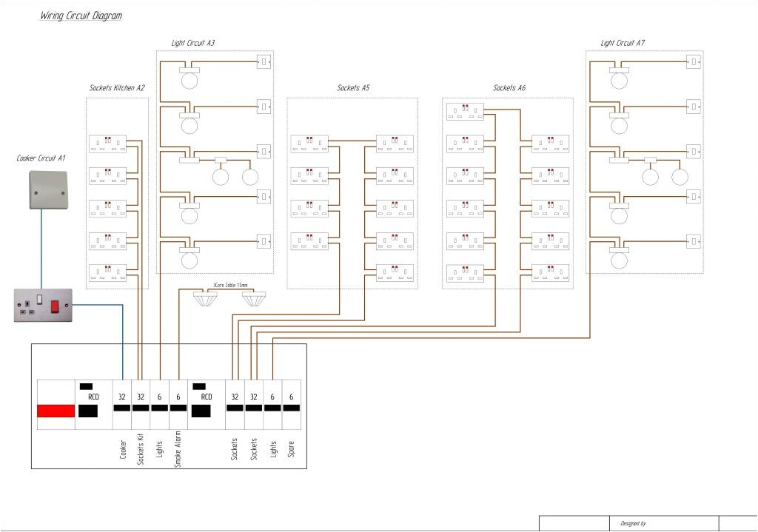Open the Wiring Circuit Diagram title
The height and width of the screenshot is (532, 758).
coord(81,15)
